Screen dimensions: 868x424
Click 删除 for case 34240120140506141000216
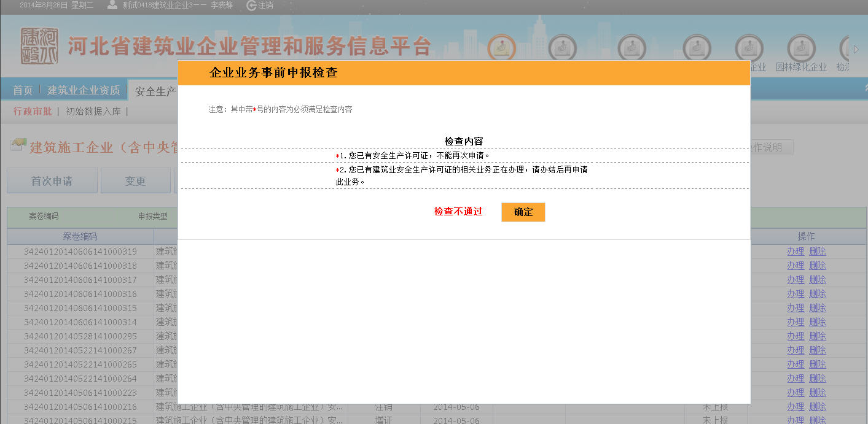(818, 407)
